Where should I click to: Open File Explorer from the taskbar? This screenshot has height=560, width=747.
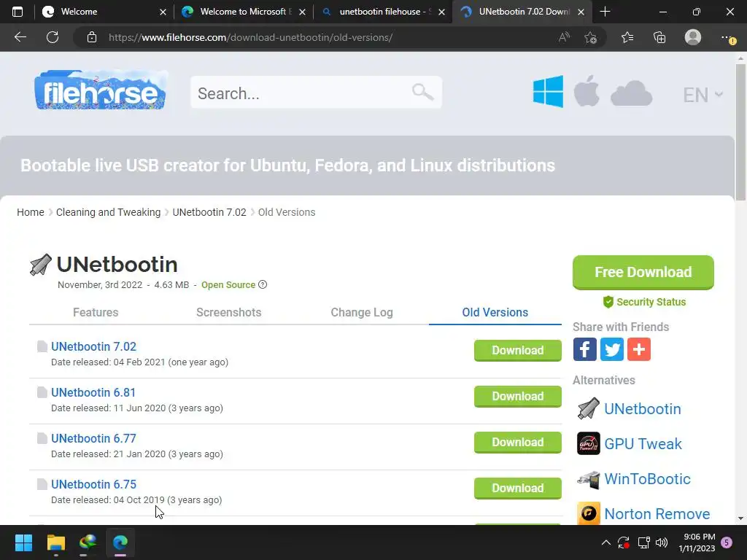(x=55, y=542)
